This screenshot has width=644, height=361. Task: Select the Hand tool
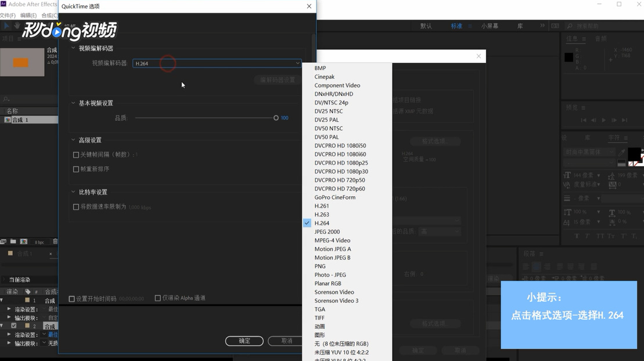[17, 26]
